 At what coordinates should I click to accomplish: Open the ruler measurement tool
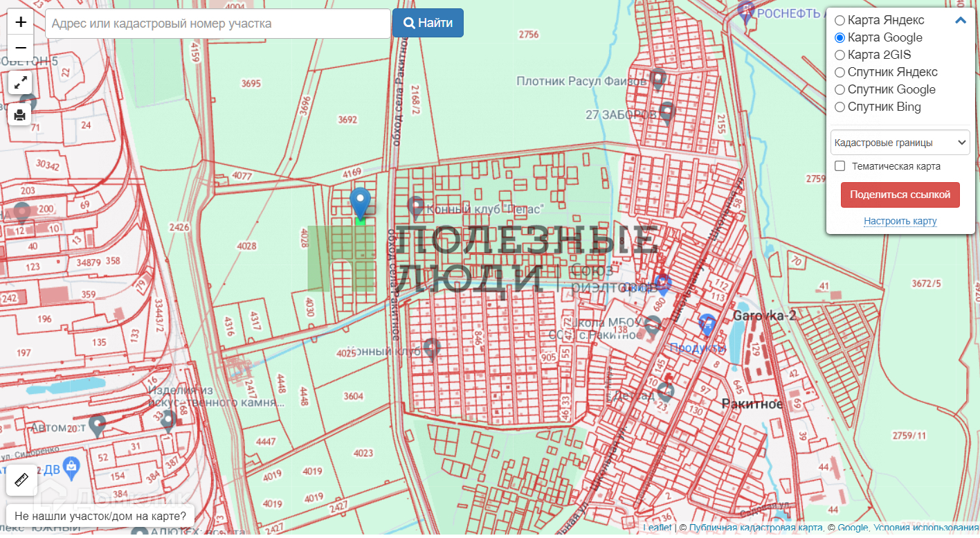point(21,480)
